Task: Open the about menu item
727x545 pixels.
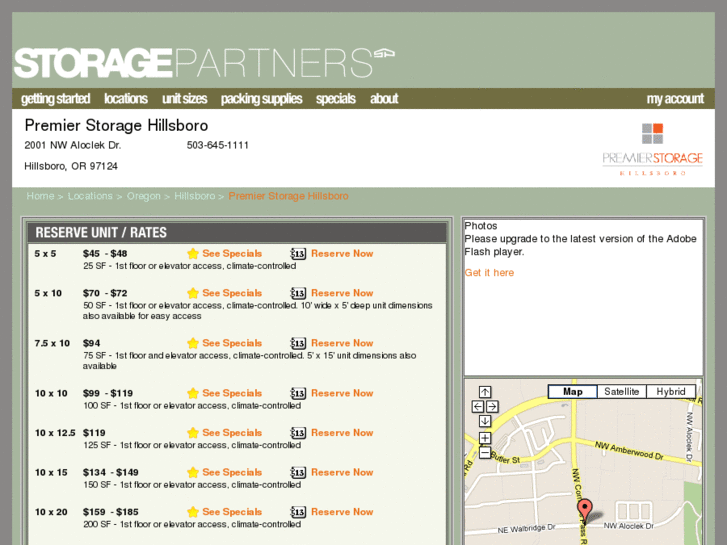Action: click(x=384, y=98)
